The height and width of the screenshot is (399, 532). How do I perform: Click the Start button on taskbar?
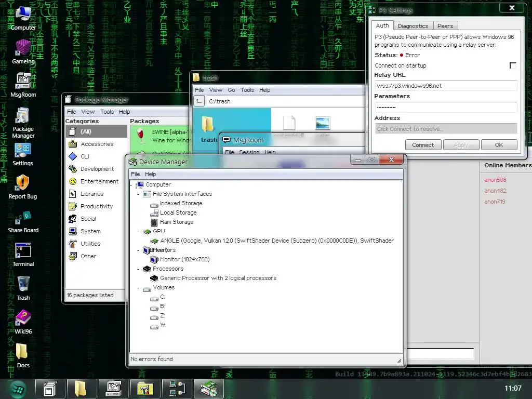tap(18, 389)
